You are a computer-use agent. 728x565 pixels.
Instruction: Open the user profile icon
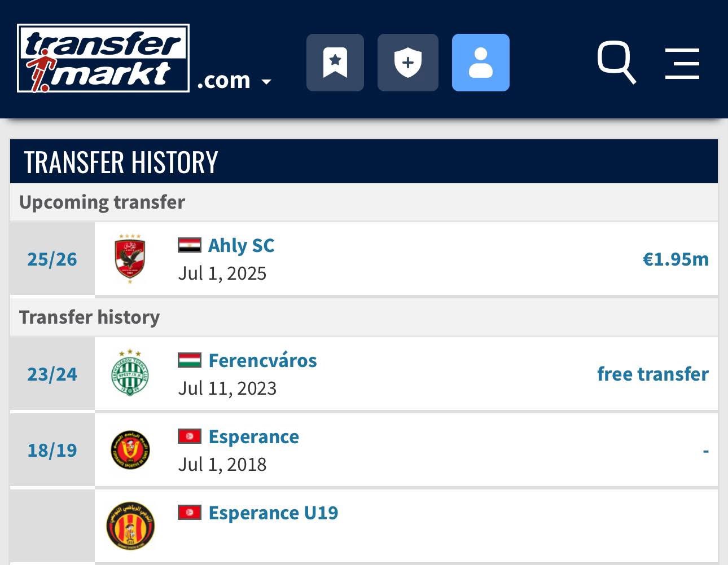(x=481, y=63)
